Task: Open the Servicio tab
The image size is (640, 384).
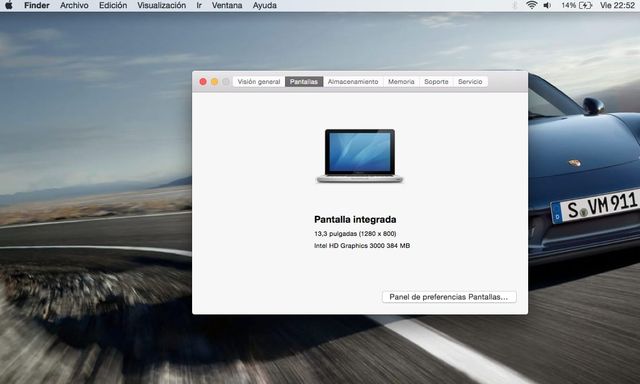Action: [x=470, y=82]
